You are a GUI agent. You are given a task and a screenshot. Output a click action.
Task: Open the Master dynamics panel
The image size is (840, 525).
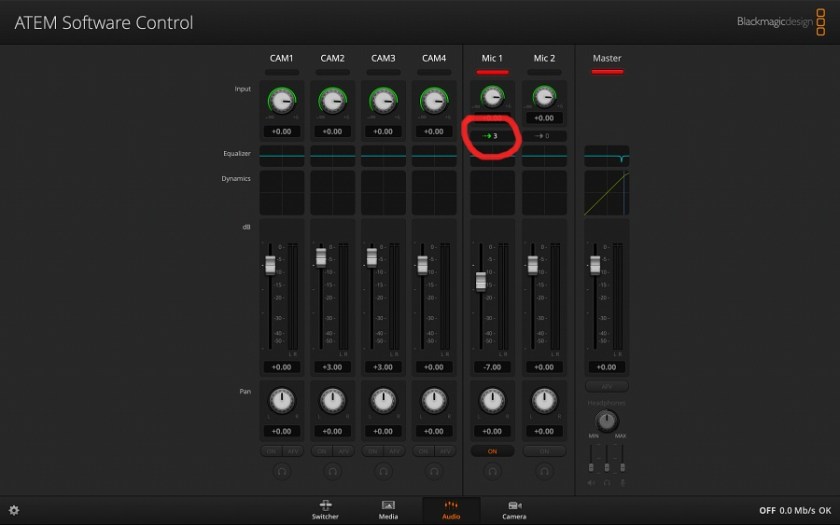click(606, 193)
